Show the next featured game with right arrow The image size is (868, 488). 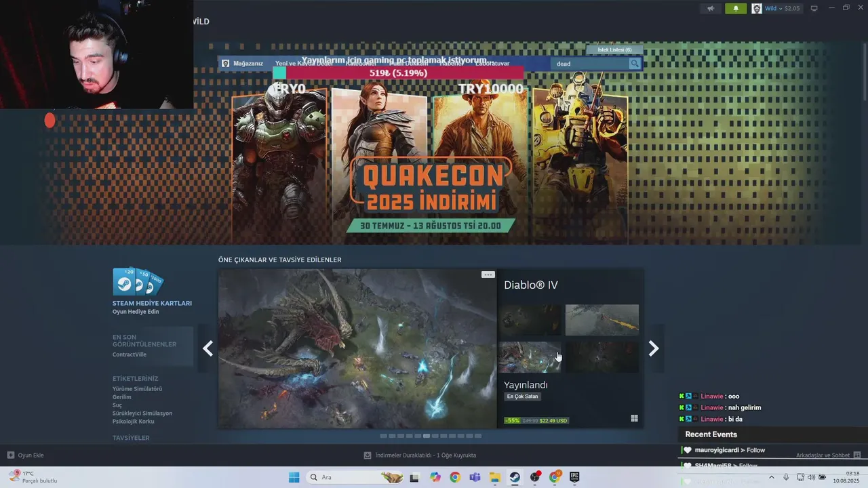tap(654, 348)
